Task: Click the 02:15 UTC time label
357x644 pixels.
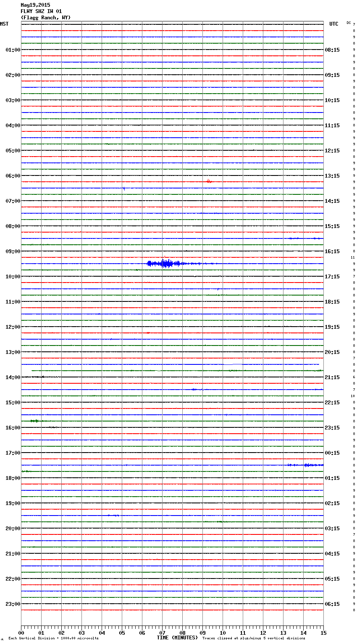Action: pos(332,503)
